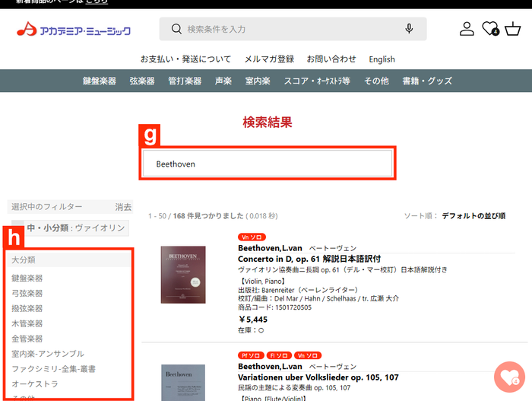Open その他 navigation menu
Image resolution: width=532 pixels, height=401 pixels.
pyautogui.click(x=376, y=81)
